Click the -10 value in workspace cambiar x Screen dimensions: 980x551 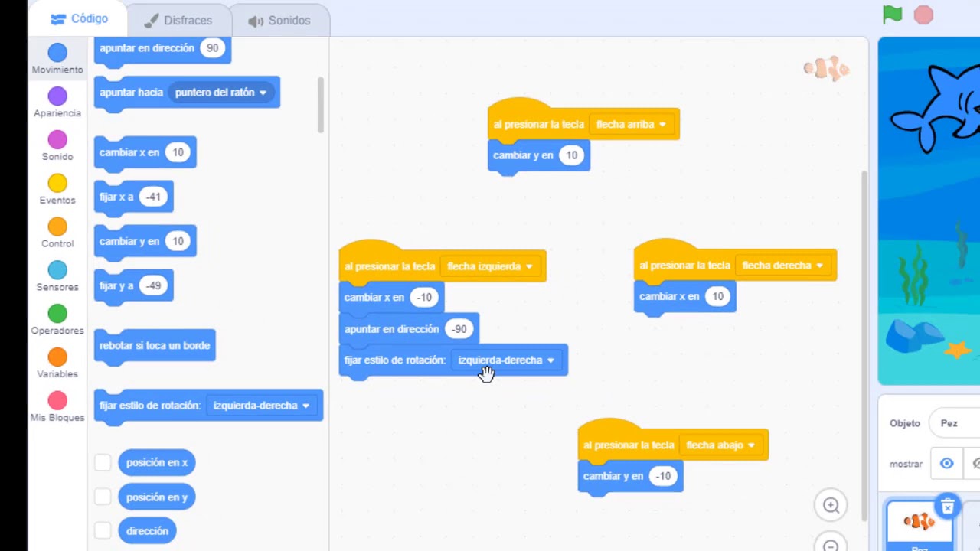423,297
